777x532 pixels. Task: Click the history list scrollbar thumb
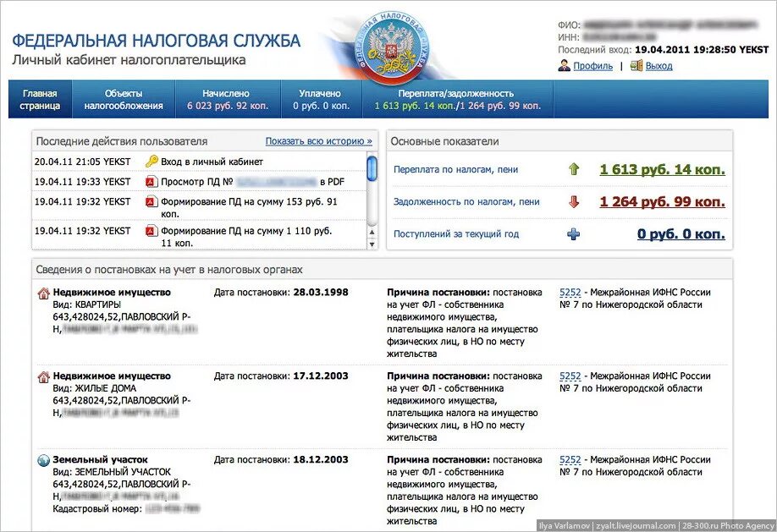(372, 168)
